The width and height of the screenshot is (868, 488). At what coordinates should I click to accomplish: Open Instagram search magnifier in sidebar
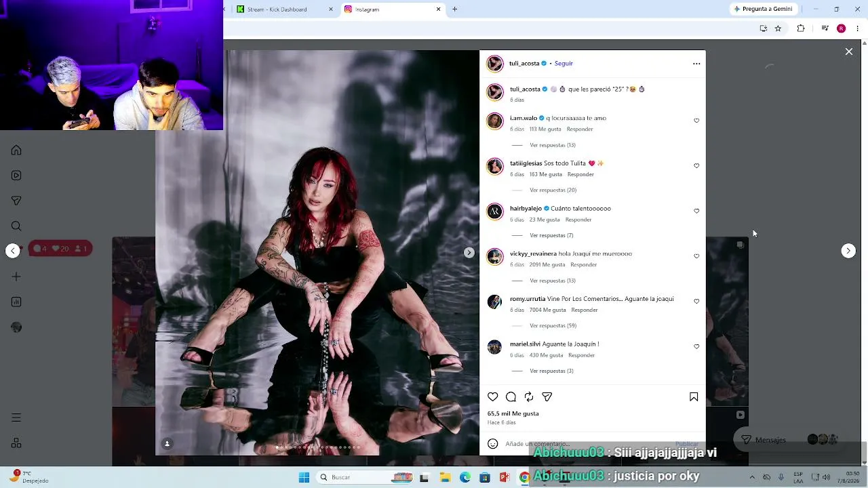coord(16,226)
